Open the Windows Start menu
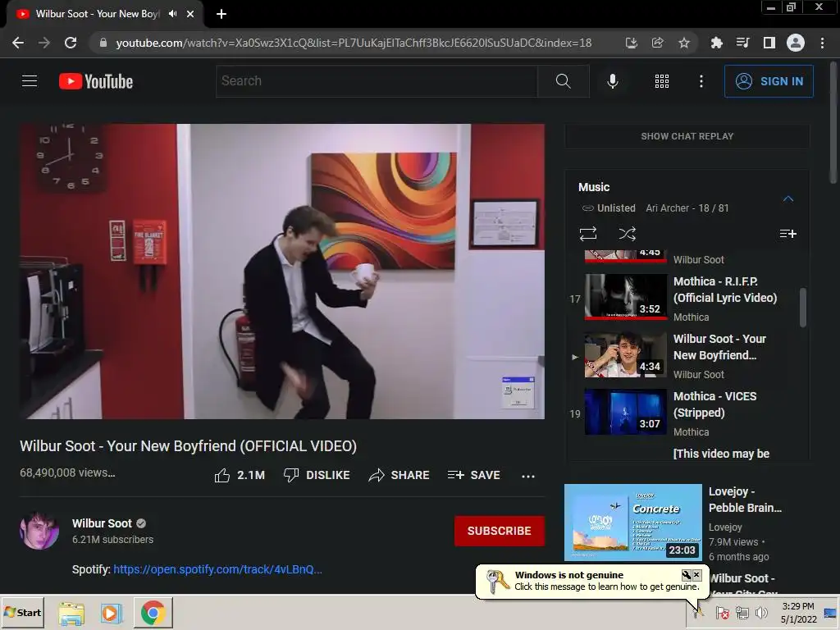The height and width of the screenshot is (630, 840). pyautogui.click(x=22, y=612)
